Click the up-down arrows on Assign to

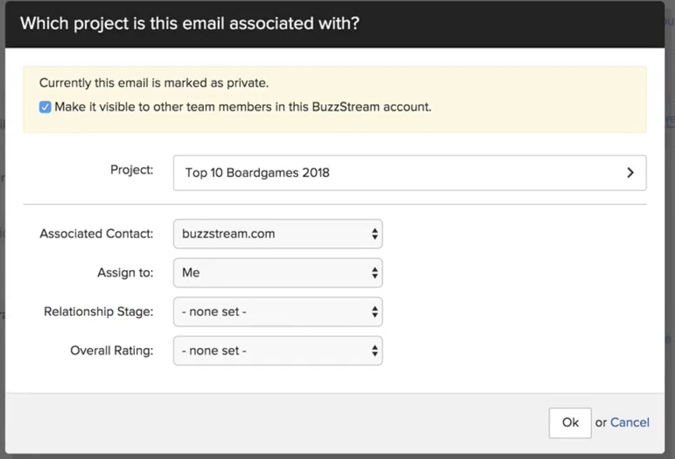(x=375, y=273)
